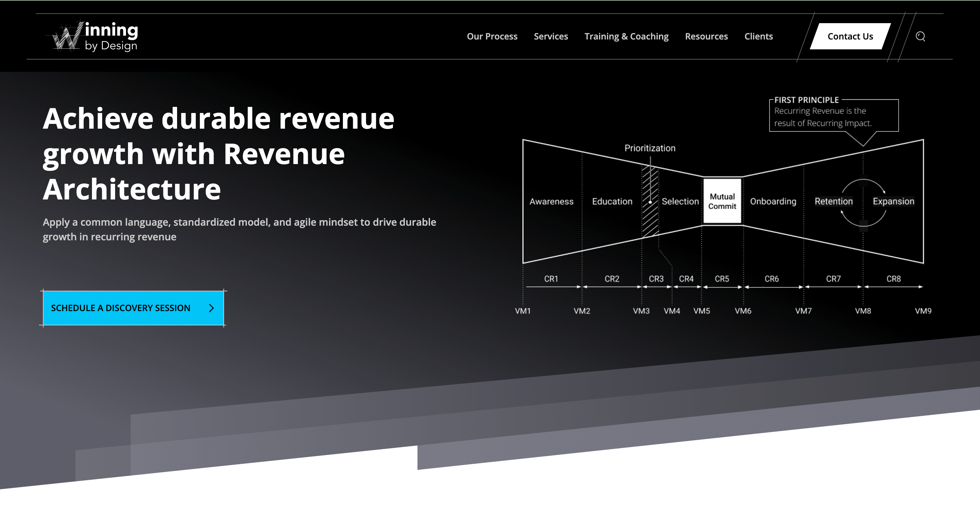The width and height of the screenshot is (980, 531).
Task: Click the VM1 marker label
Action: click(523, 311)
